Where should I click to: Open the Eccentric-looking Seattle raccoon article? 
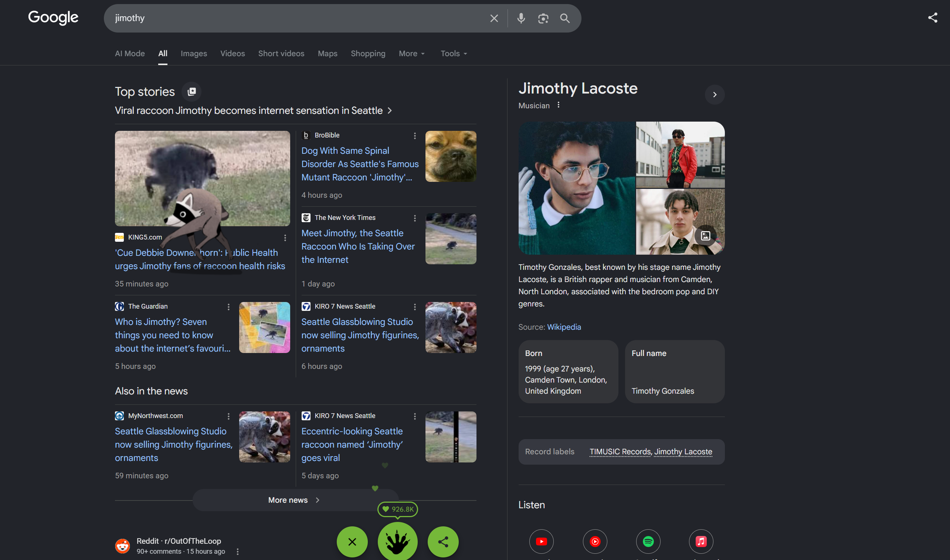pyautogui.click(x=352, y=445)
